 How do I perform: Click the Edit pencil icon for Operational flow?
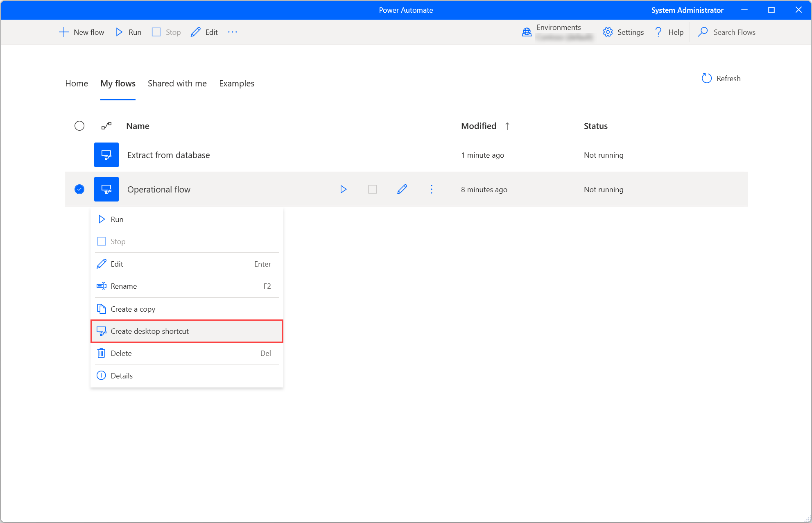tap(403, 189)
